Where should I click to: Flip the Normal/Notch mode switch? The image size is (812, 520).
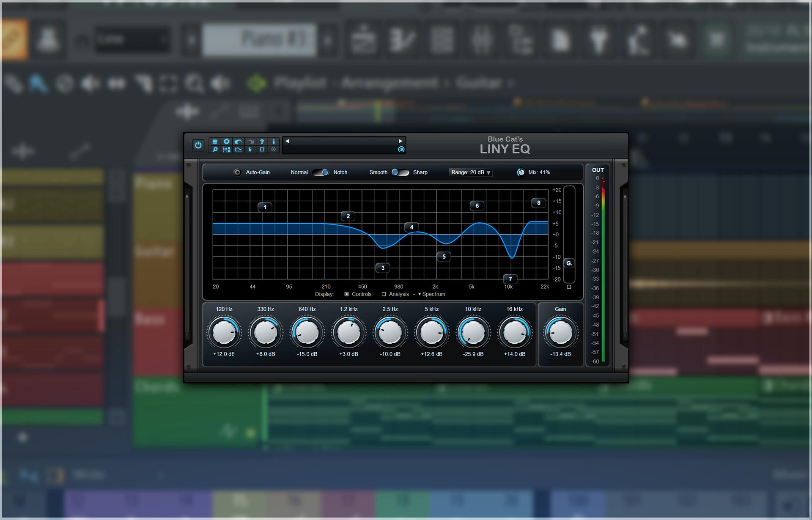pos(321,172)
